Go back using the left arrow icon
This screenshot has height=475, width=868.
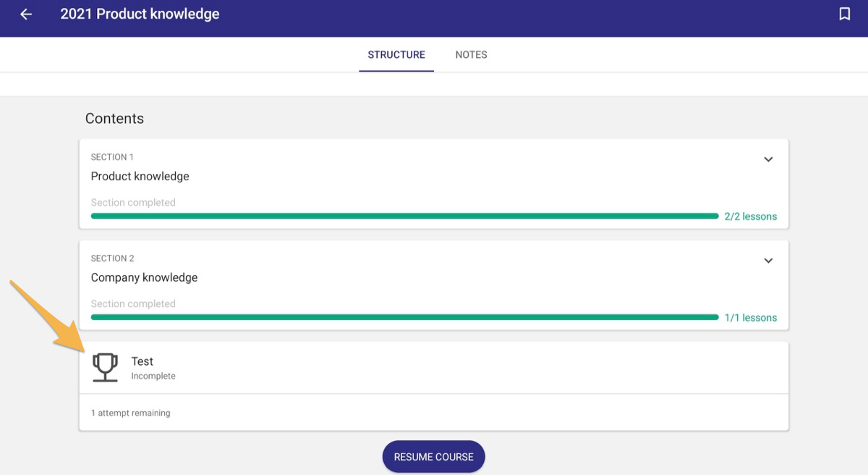coord(26,14)
